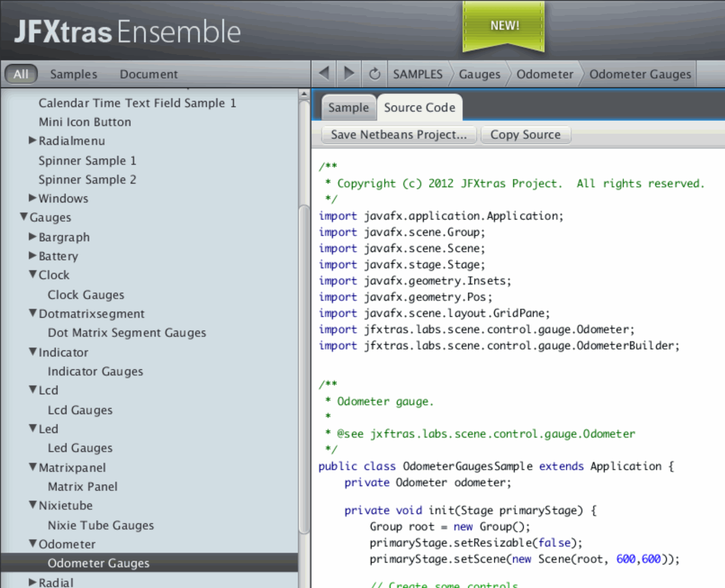Switch filter to Samples
The image size is (725, 588).
click(x=73, y=74)
